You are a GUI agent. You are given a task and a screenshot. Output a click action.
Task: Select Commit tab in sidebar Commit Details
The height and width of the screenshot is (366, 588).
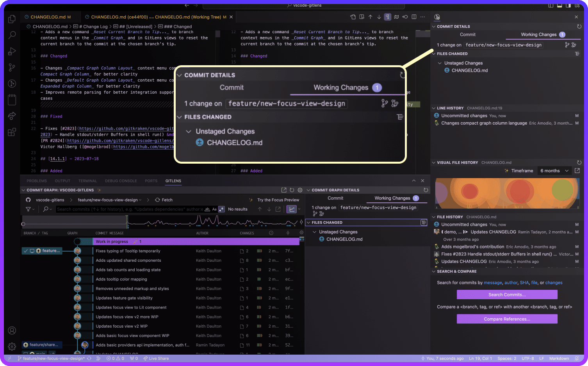(x=468, y=34)
